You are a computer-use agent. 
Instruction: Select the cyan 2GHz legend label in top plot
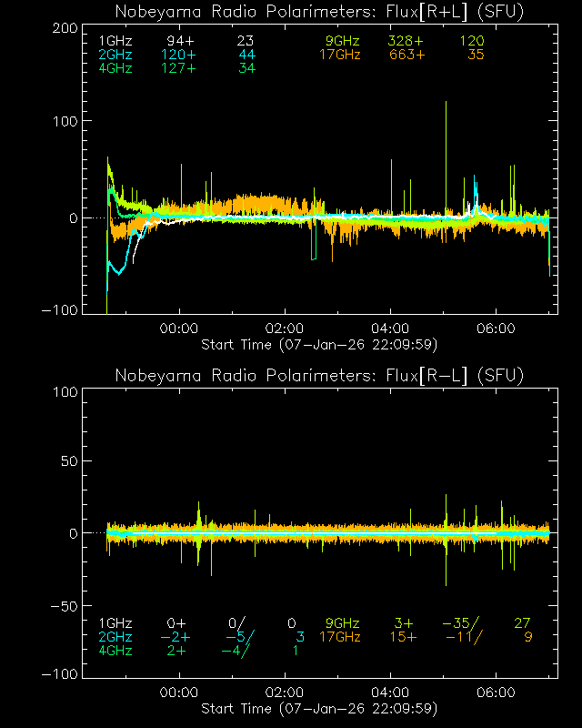click(115, 55)
